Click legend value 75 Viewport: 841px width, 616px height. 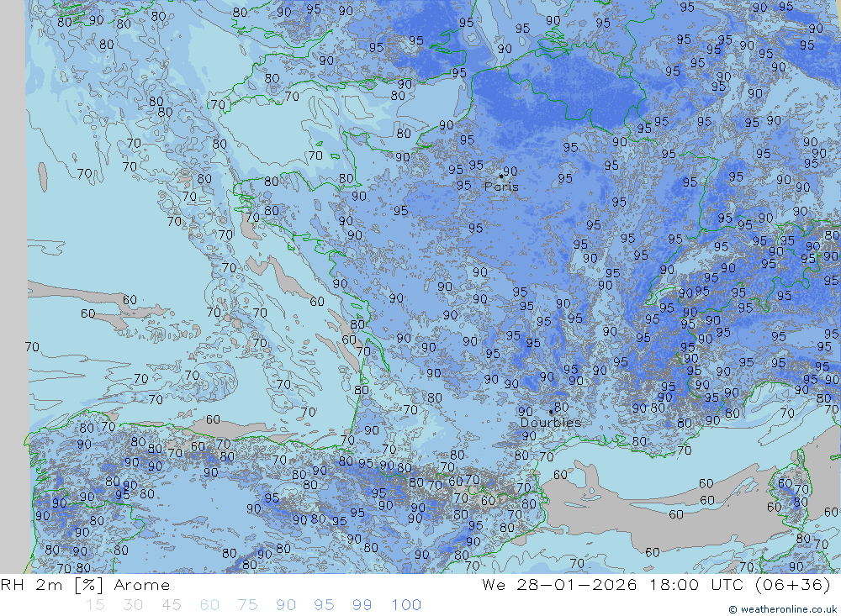(x=247, y=605)
